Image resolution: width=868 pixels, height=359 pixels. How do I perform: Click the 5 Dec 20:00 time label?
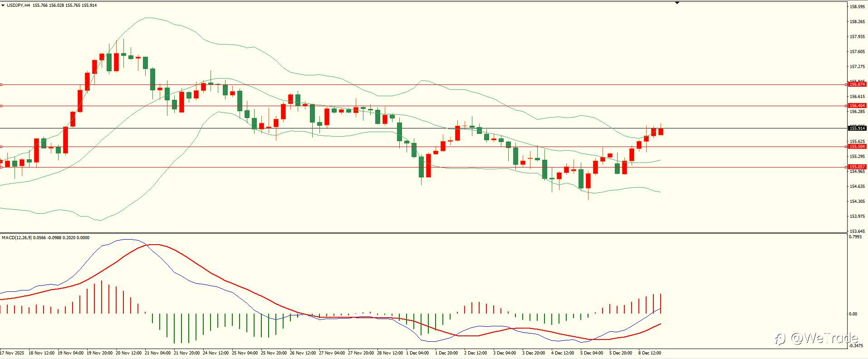pyautogui.click(x=621, y=353)
